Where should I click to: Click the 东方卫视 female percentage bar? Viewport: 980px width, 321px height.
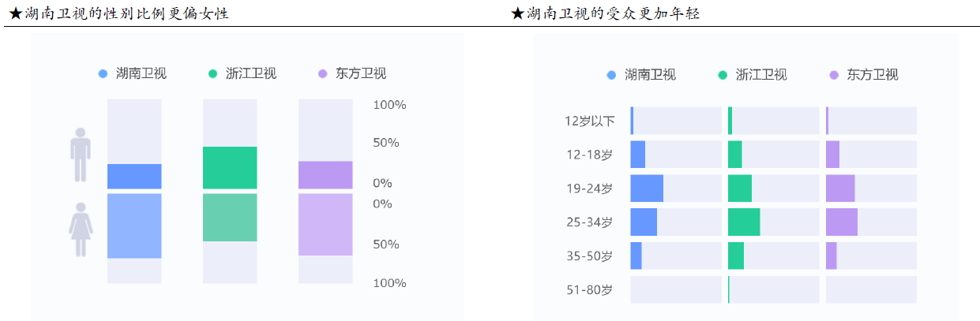(325, 225)
